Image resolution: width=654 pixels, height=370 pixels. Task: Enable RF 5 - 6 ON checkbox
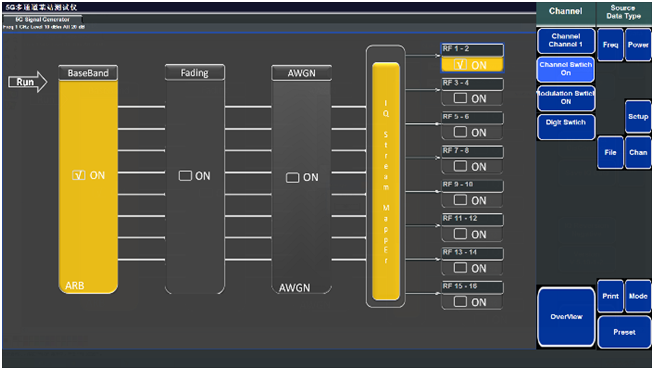coord(460,132)
